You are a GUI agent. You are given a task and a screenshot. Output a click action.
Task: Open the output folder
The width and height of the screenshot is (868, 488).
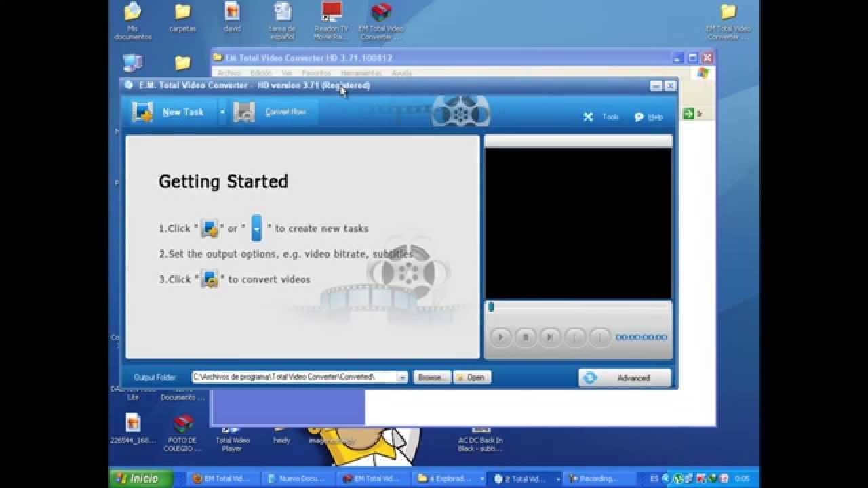(x=472, y=378)
